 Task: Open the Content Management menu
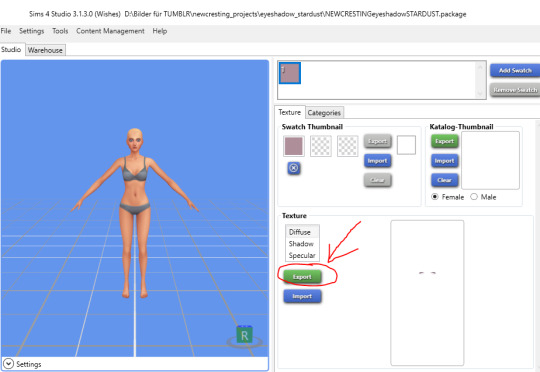[110, 31]
